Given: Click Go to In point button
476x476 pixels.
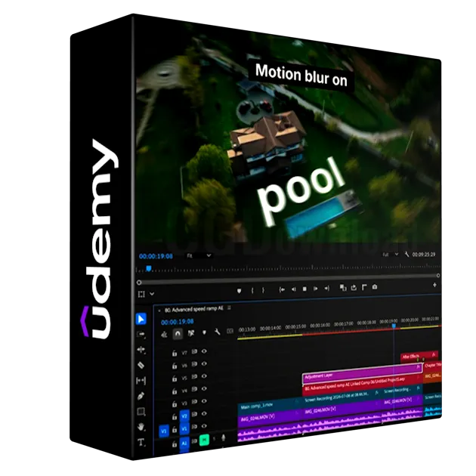Looking at the screenshot, I should tap(282, 289).
